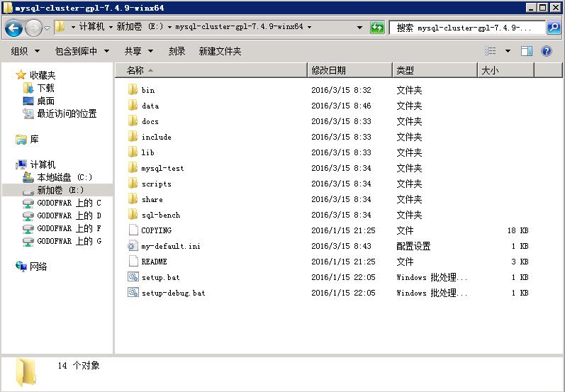Image resolution: width=565 pixels, height=392 pixels.
Task: Click in the search mysql-cluster box
Action: [x=467, y=28]
